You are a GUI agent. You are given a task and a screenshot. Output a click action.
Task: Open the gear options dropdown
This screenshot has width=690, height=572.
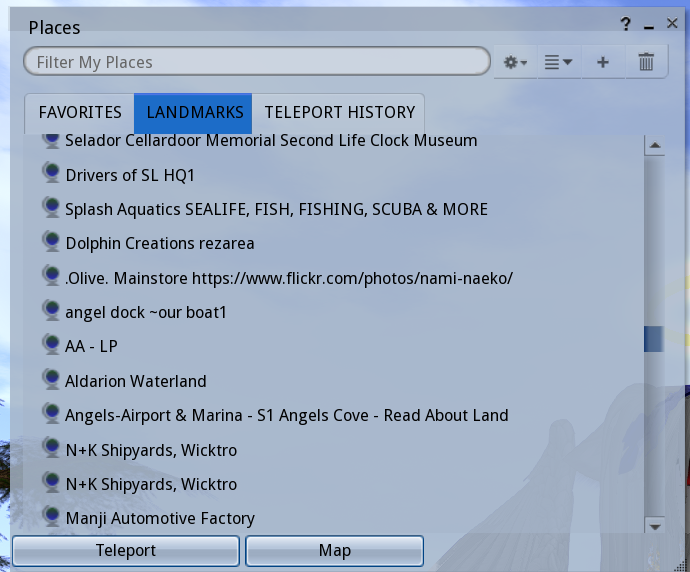515,62
